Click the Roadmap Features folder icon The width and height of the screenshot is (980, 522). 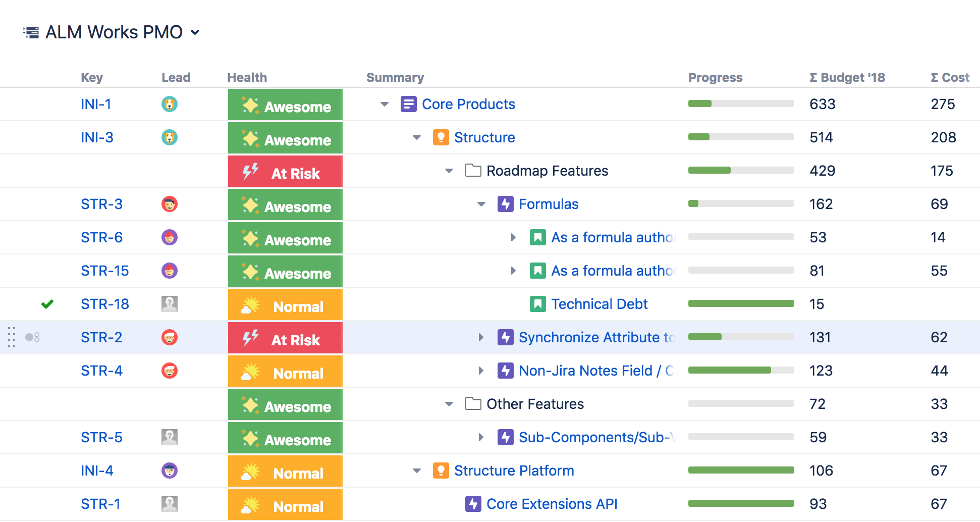pos(473,171)
